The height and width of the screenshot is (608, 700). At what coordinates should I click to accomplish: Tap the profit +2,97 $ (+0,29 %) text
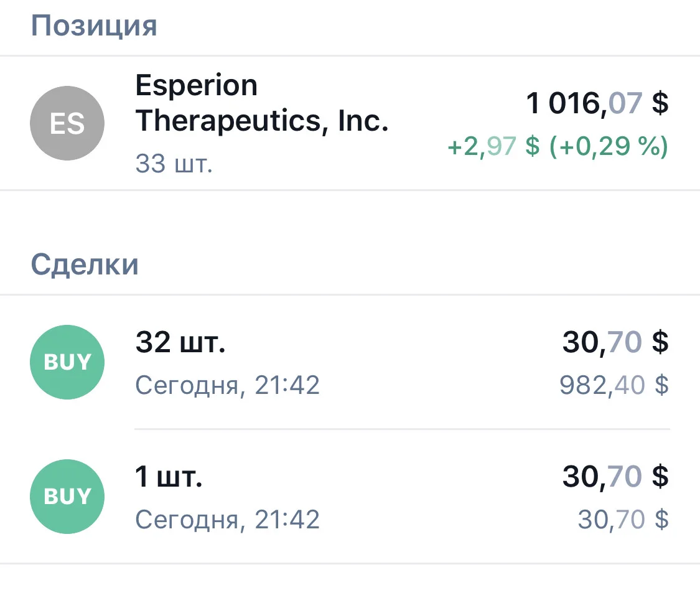coord(558,146)
